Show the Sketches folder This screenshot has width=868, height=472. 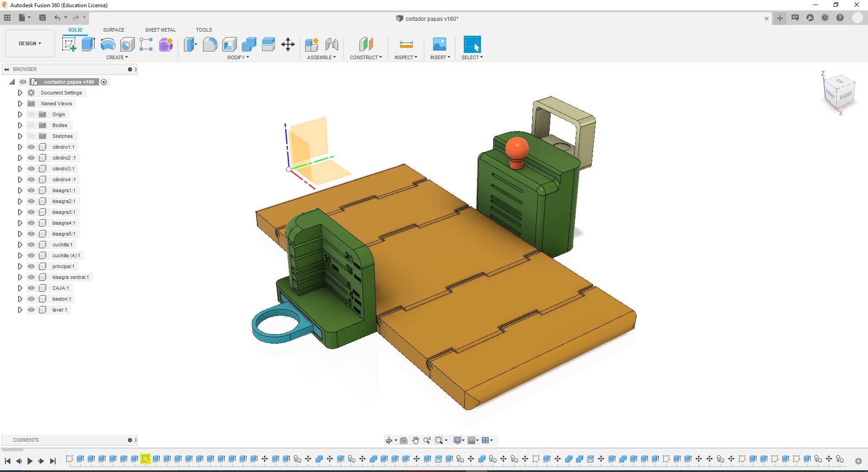tap(31, 136)
